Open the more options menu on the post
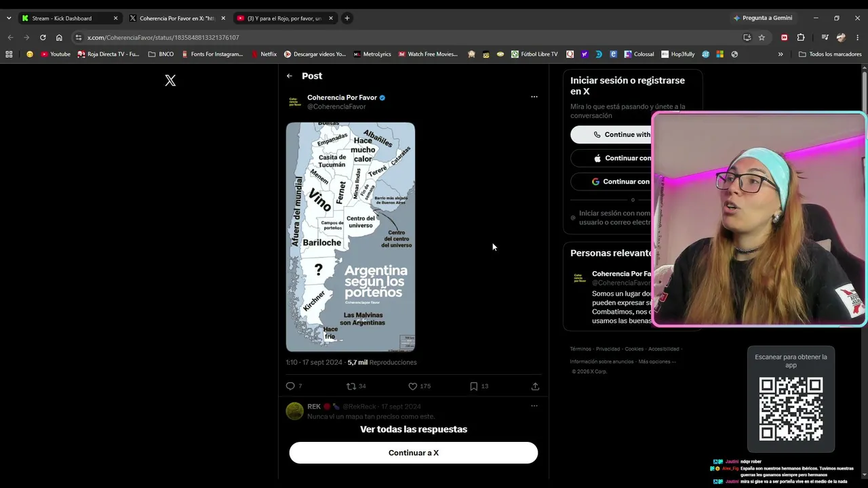This screenshot has width=868, height=488. coord(534,97)
